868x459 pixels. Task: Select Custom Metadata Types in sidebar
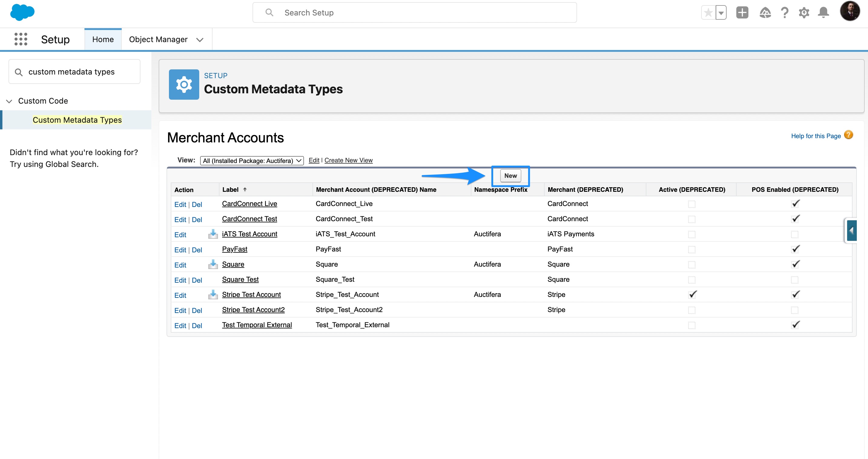pyautogui.click(x=77, y=120)
